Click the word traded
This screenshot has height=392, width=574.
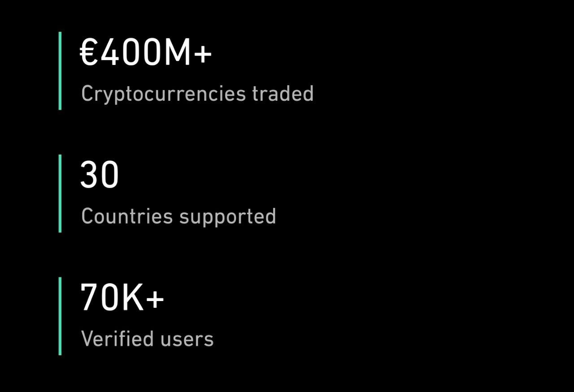pyautogui.click(x=283, y=94)
